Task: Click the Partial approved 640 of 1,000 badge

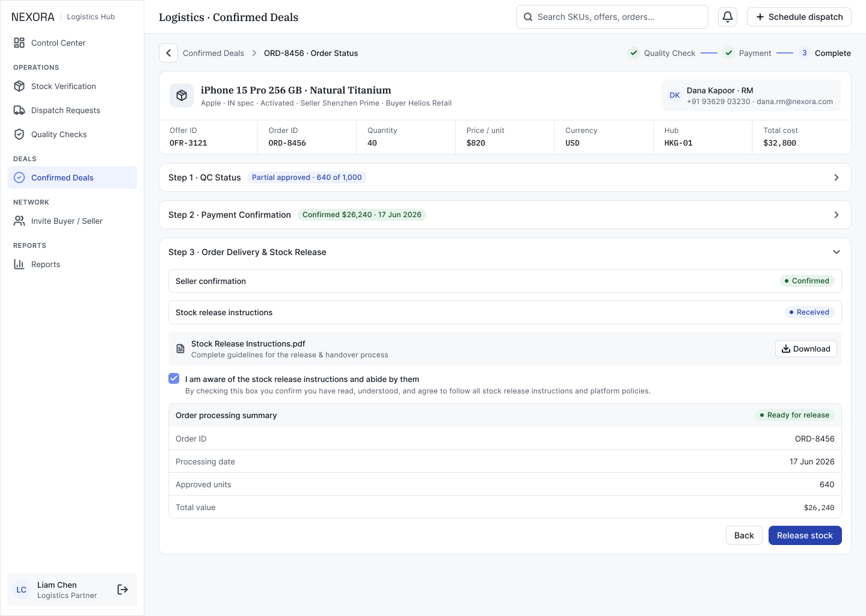Action: click(x=307, y=177)
